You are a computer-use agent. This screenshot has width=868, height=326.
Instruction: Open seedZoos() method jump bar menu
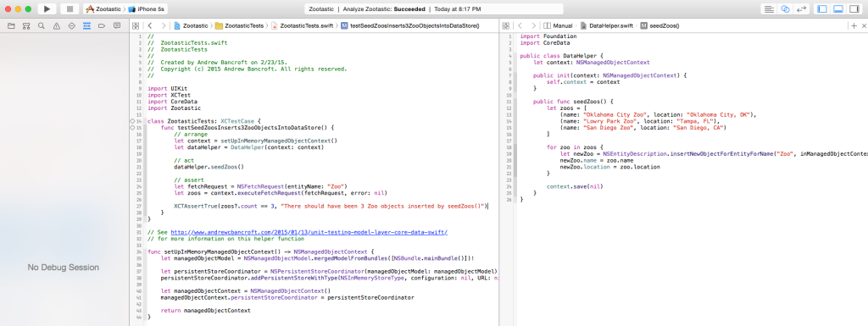pyautogui.click(x=659, y=26)
